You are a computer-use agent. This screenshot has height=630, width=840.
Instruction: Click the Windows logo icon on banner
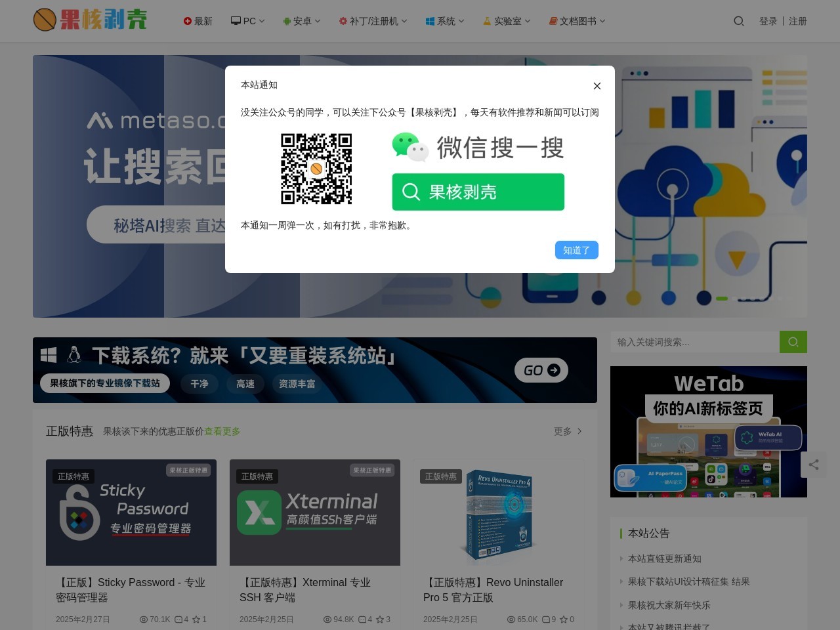pyautogui.click(x=49, y=355)
